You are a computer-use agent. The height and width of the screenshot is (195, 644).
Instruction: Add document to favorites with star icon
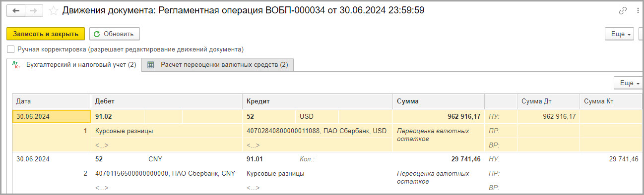coord(54,10)
